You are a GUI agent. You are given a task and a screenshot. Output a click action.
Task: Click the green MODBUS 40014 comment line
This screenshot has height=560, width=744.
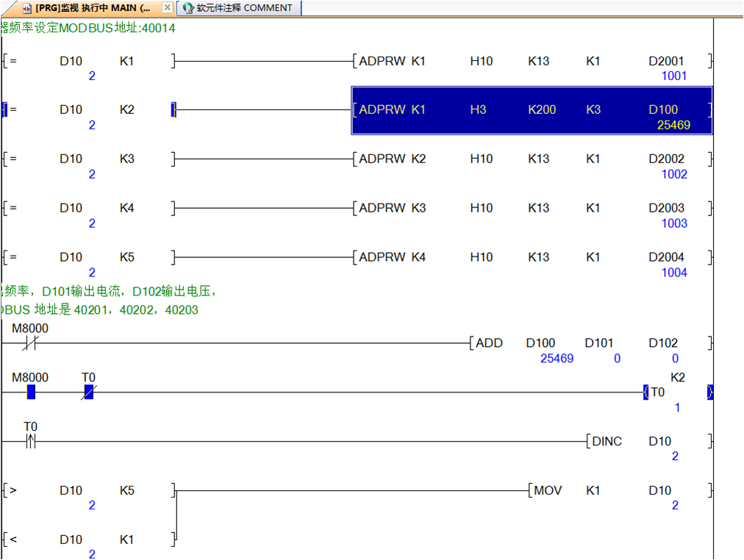click(88, 29)
